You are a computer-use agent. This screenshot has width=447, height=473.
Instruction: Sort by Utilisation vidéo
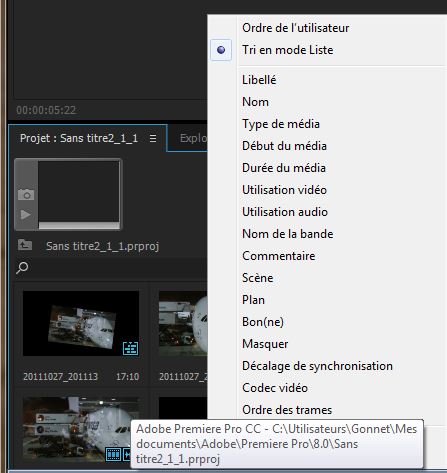[284, 190]
